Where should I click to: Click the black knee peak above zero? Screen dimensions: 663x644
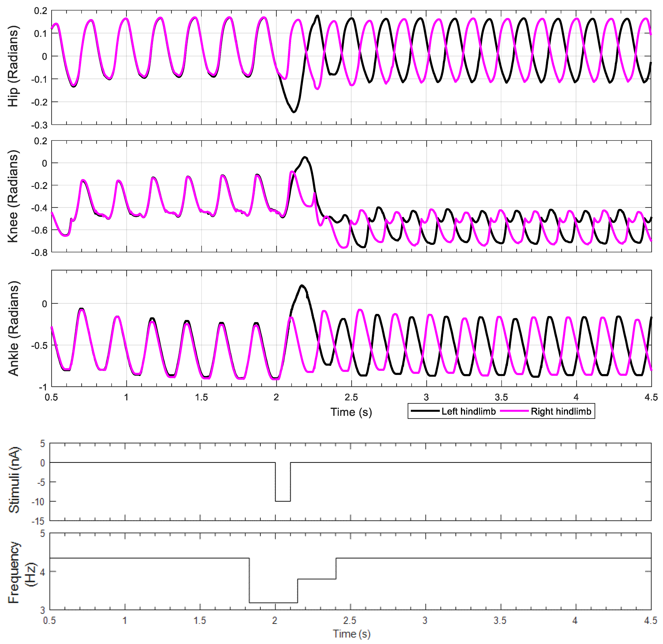(305, 157)
